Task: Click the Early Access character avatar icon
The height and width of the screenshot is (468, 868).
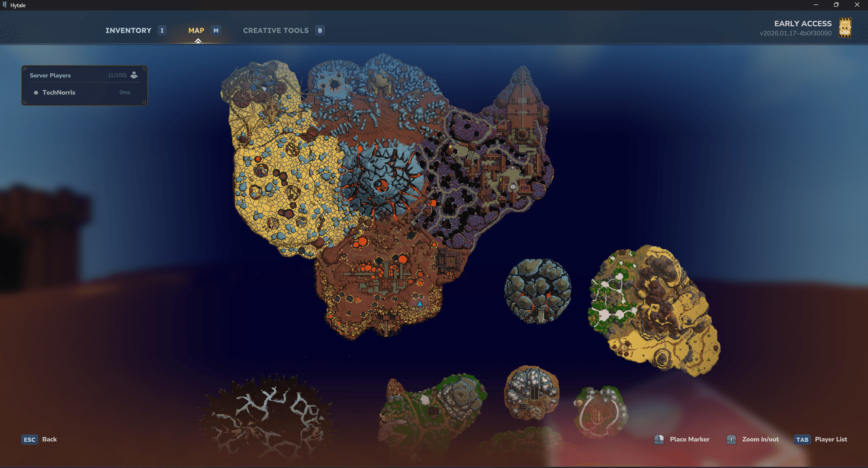Action: tap(844, 28)
